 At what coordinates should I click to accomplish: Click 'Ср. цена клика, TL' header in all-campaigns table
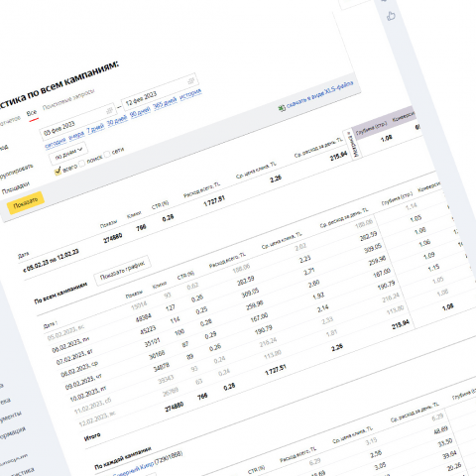pos(282,241)
